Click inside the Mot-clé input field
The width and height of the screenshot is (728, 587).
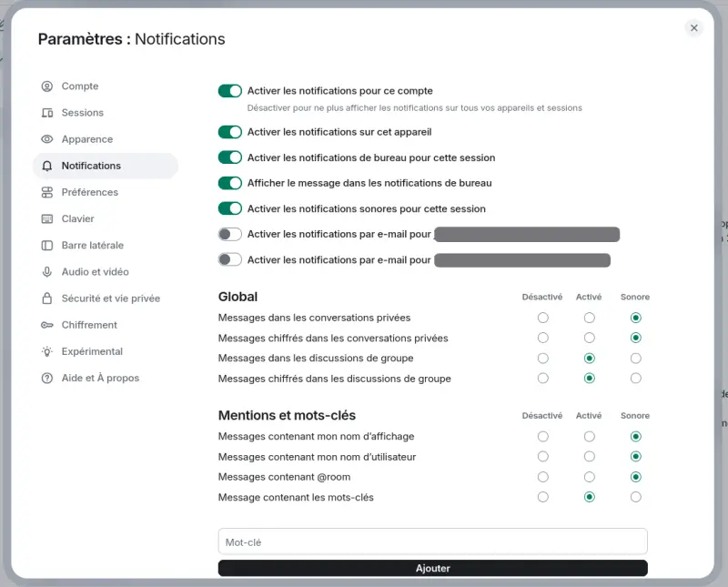pos(432,541)
